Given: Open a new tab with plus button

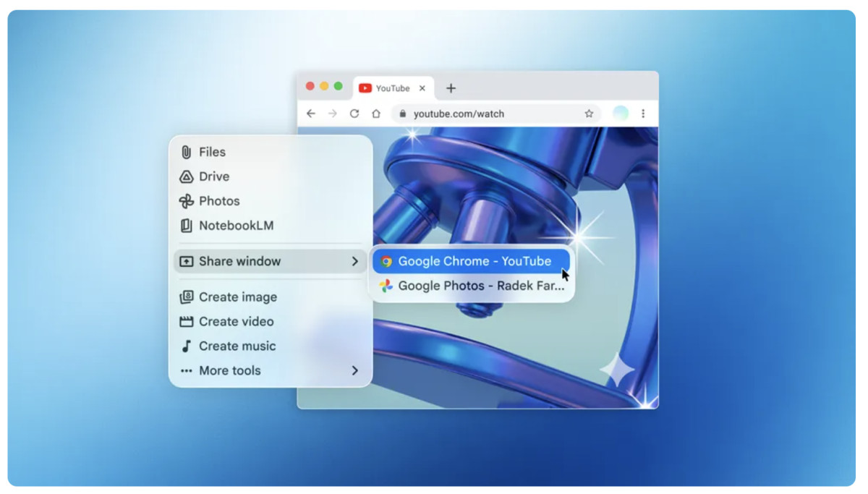Looking at the screenshot, I should point(451,88).
